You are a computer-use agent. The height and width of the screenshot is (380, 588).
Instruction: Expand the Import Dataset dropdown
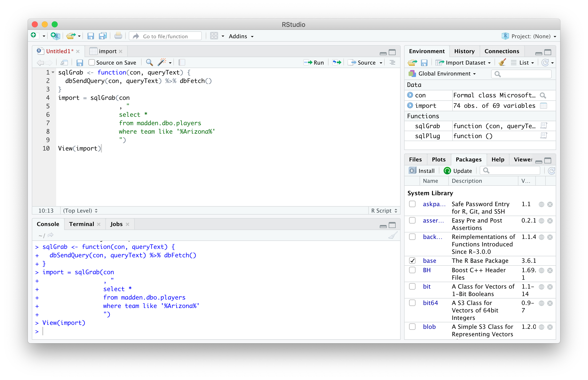[x=465, y=63]
